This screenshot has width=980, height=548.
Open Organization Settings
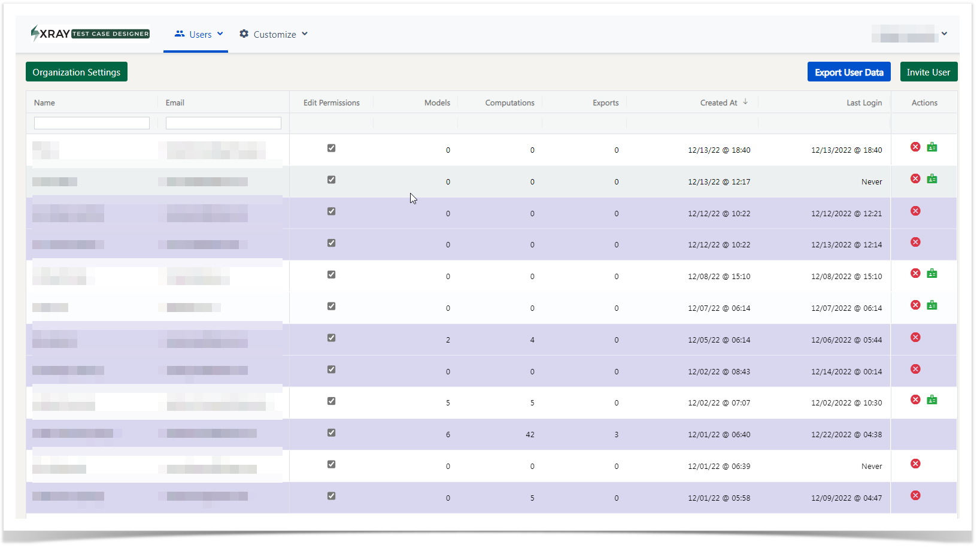[x=77, y=72]
